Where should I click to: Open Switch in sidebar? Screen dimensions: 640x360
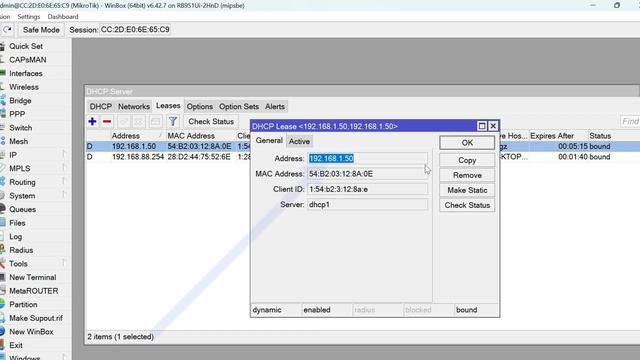coord(20,128)
